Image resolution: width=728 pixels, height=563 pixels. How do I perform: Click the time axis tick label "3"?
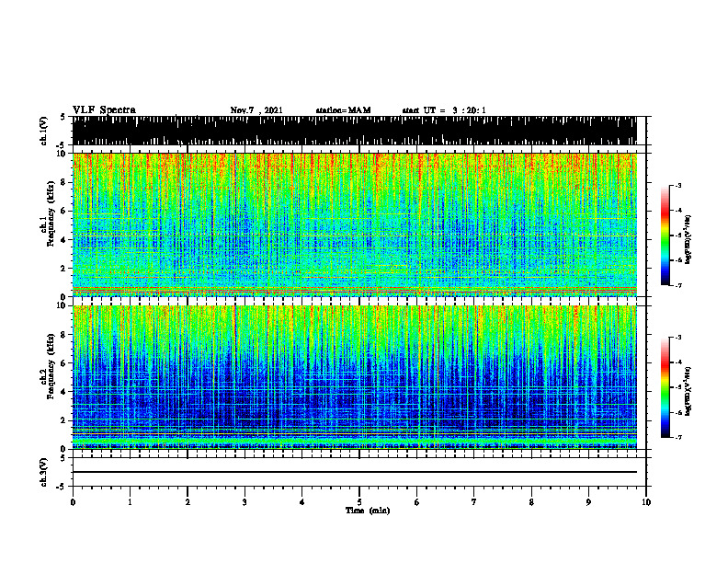coord(245,502)
